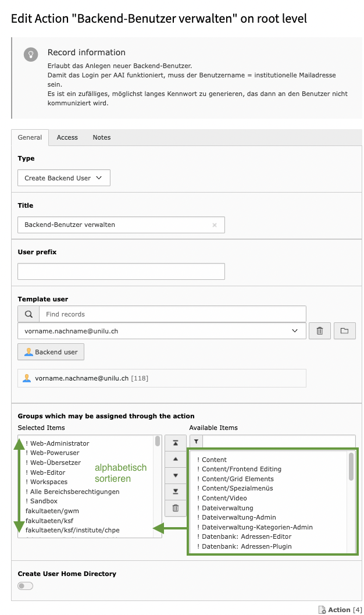The width and height of the screenshot is (364, 615).
Task: Open the template user folder browser
Action: point(344,331)
